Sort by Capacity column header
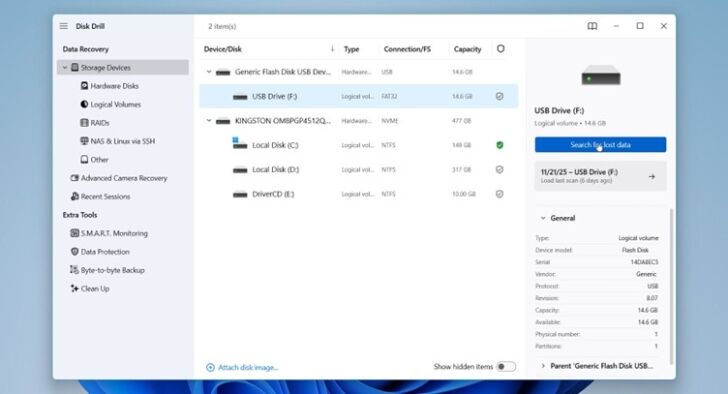Screen dimensions: 728x394 tap(468, 49)
